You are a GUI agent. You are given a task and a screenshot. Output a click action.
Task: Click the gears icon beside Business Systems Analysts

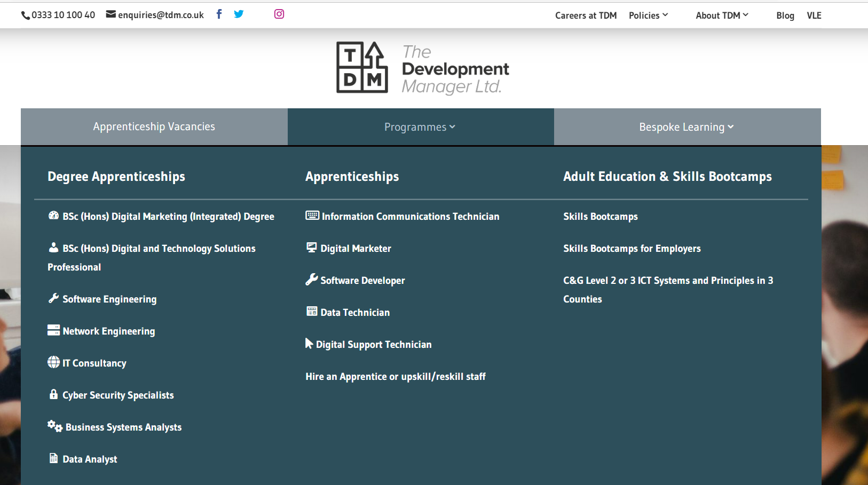pos(55,426)
